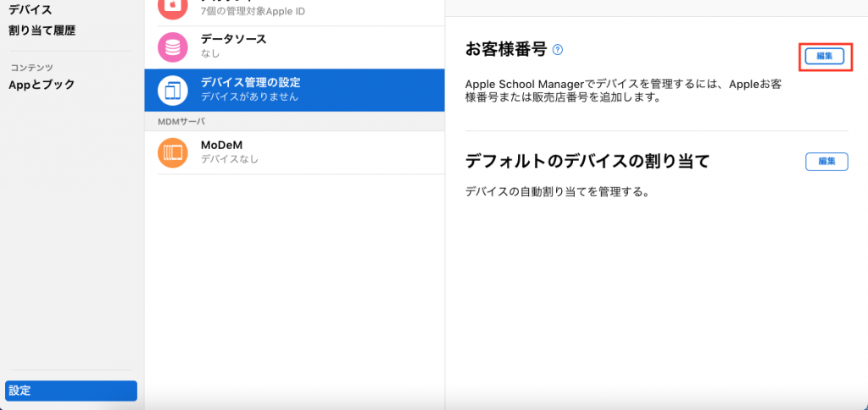Click the お客様番号 heading

click(x=506, y=50)
